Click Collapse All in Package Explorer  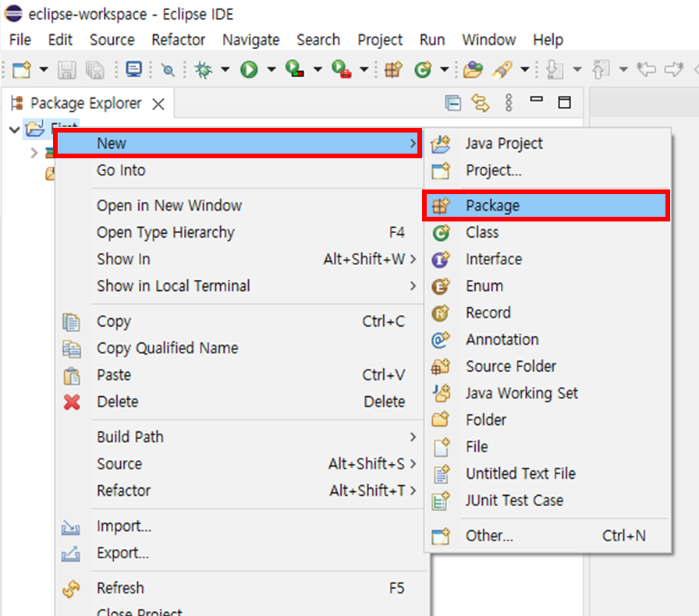click(x=453, y=103)
